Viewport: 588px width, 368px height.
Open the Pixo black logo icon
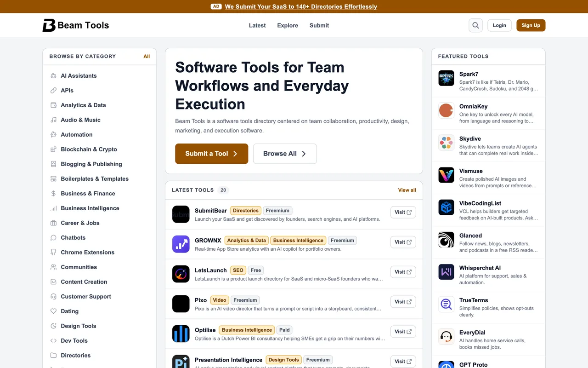tap(181, 304)
